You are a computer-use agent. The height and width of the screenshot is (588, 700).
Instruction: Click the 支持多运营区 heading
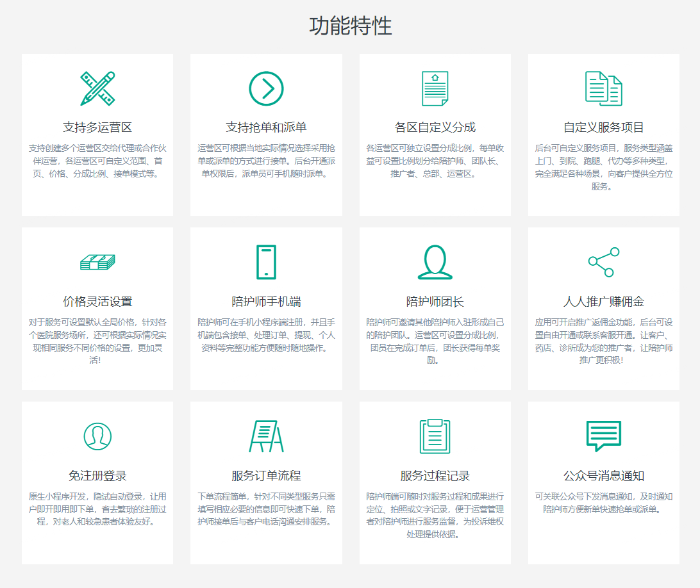click(97, 127)
